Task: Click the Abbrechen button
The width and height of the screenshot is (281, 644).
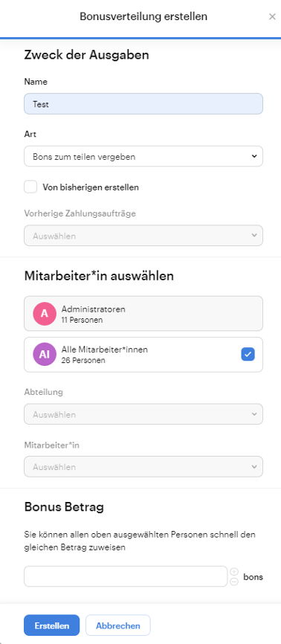Action: (x=118, y=625)
